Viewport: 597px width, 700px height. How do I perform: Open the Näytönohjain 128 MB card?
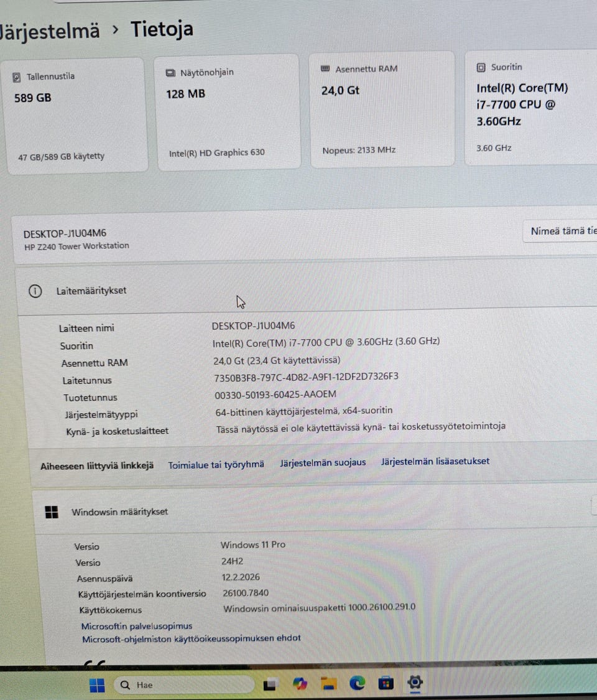pyautogui.click(x=228, y=112)
